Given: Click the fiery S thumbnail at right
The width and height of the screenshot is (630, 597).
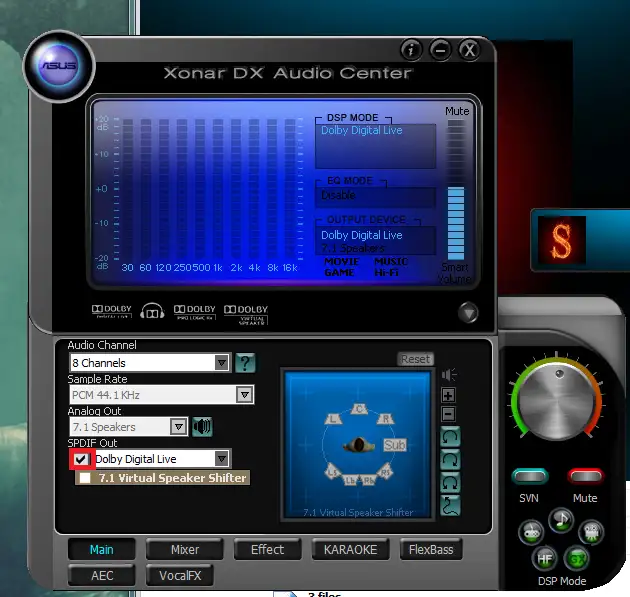Looking at the screenshot, I should coord(562,240).
